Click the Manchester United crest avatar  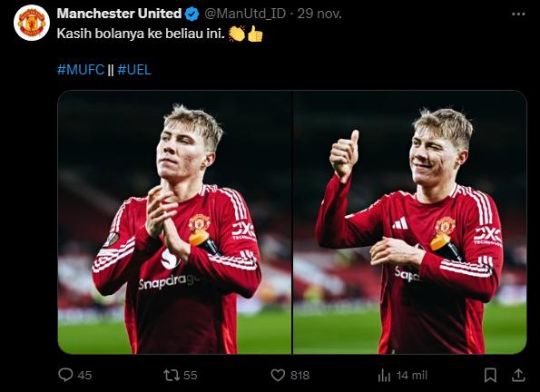pyautogui.click(x=32, y=23)
